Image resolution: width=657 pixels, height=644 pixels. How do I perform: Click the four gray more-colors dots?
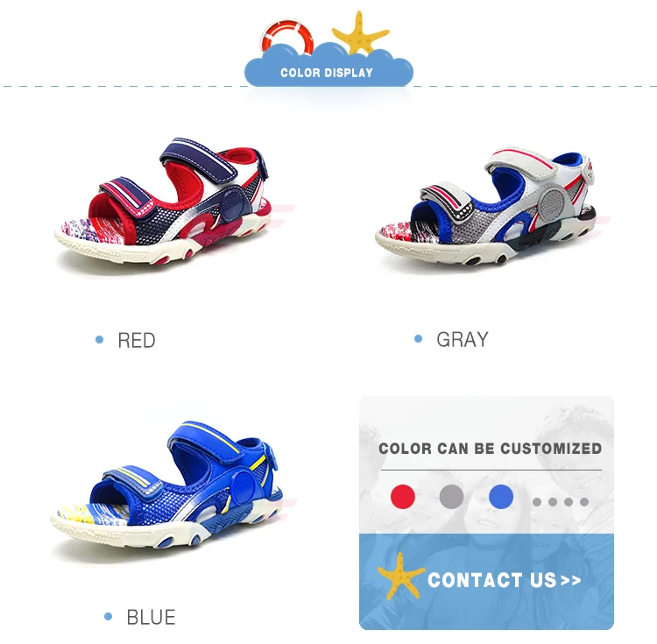[561, 501]
